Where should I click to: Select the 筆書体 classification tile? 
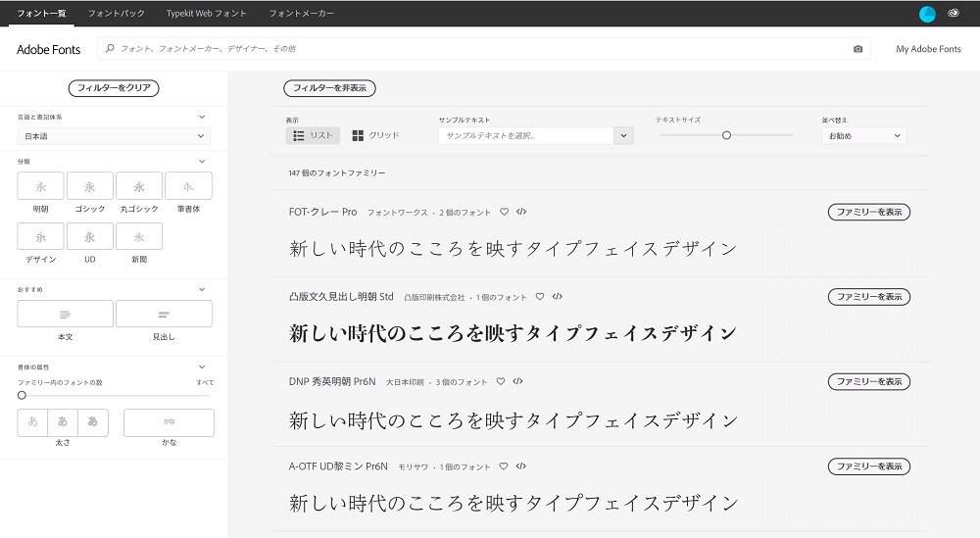pyautogui.click(x=188, y=186)
